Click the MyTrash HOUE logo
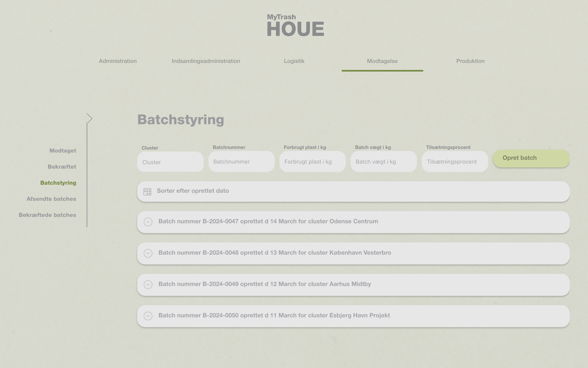The height and width of the screenshot is (368, 588). pos(295,25)
